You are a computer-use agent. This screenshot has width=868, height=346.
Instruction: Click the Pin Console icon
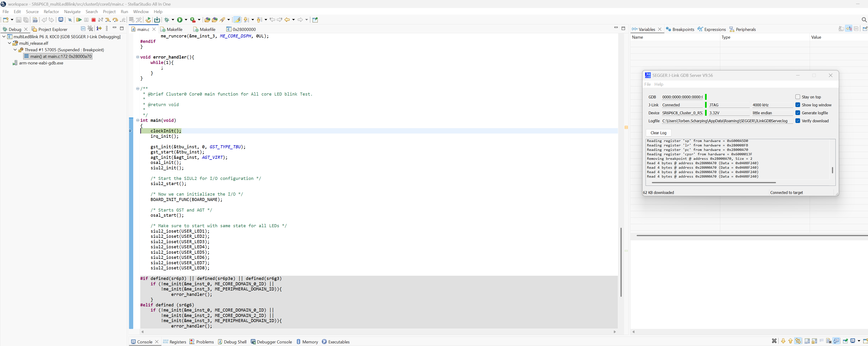846,341
